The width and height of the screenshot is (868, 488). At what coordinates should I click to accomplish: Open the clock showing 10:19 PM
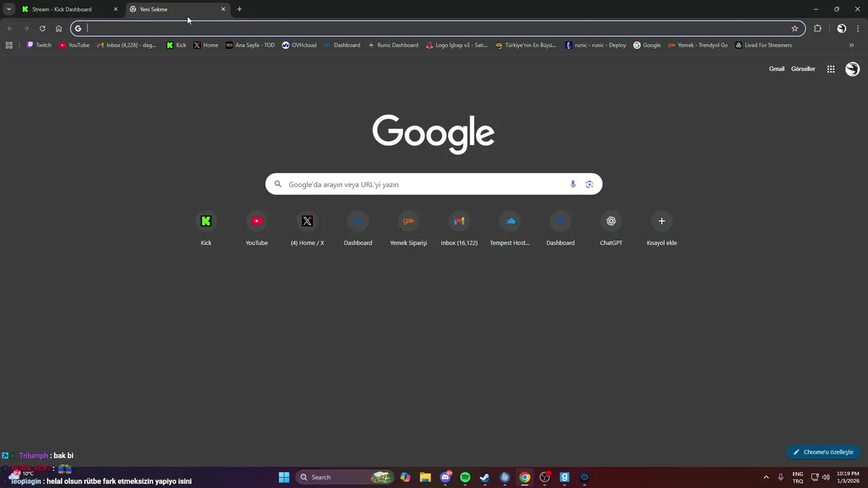point(848,477)
